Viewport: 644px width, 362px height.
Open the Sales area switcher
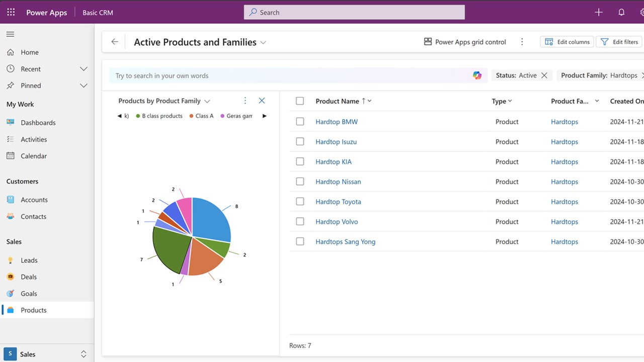coord(47,354)
